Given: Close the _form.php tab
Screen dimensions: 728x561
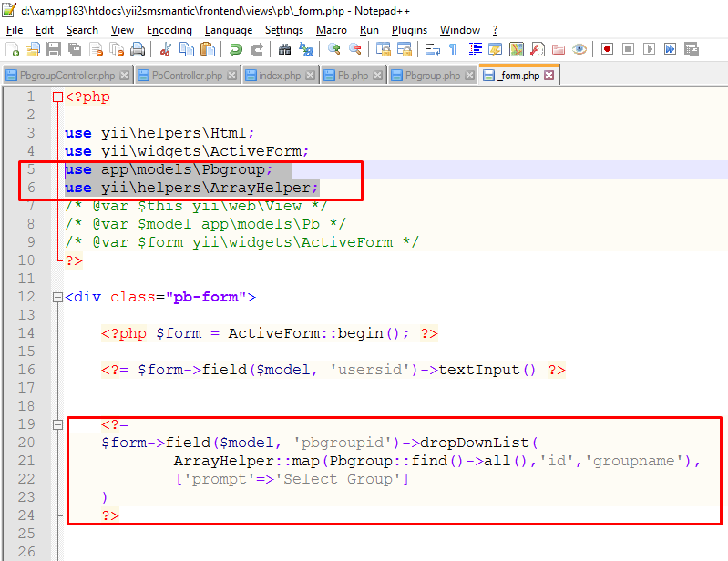Looking at the screenshot, I should 549,76.
